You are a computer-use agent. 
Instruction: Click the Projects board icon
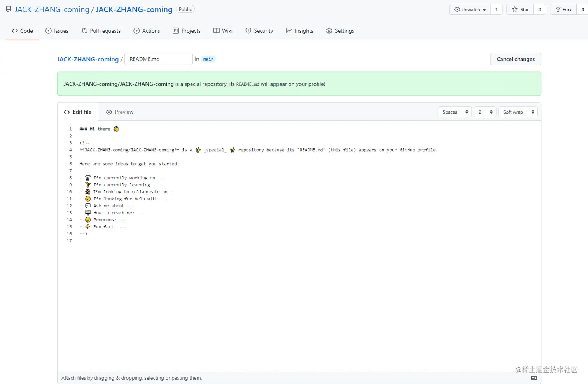click(x=176, y=31)
